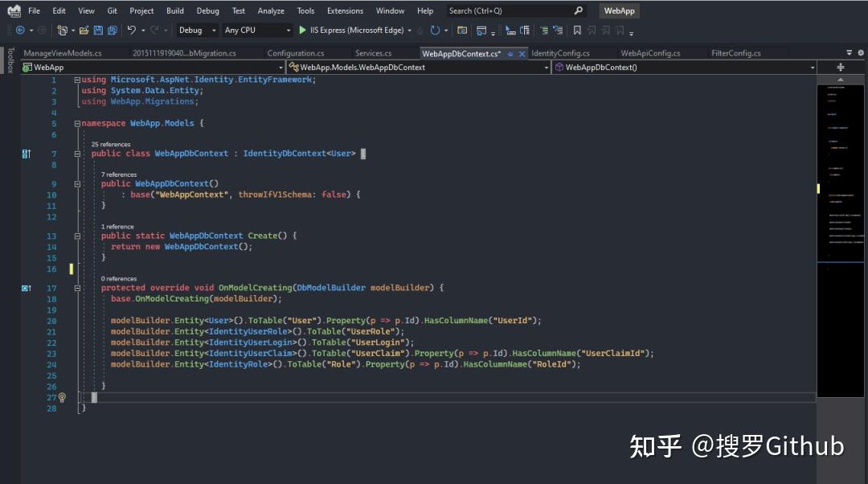Image resolution: width=868 pixels, height=484 pixels.
Task: Switch to the IdentityConfig.cs tab
Action: (x=560, y=54)
